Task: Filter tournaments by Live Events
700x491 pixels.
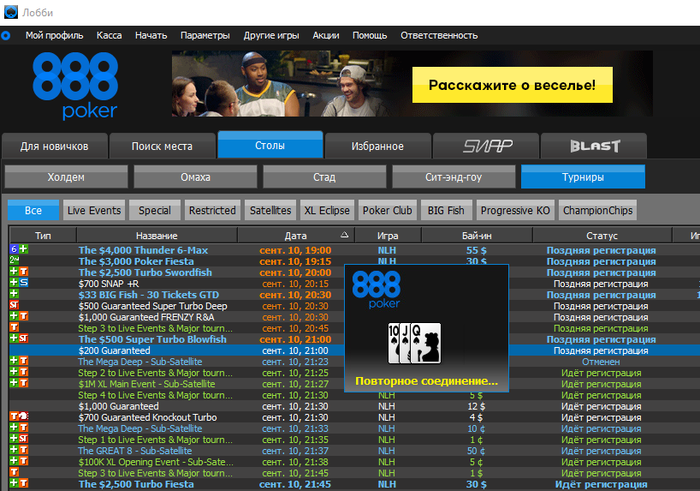Action: (x=94, y=210)
